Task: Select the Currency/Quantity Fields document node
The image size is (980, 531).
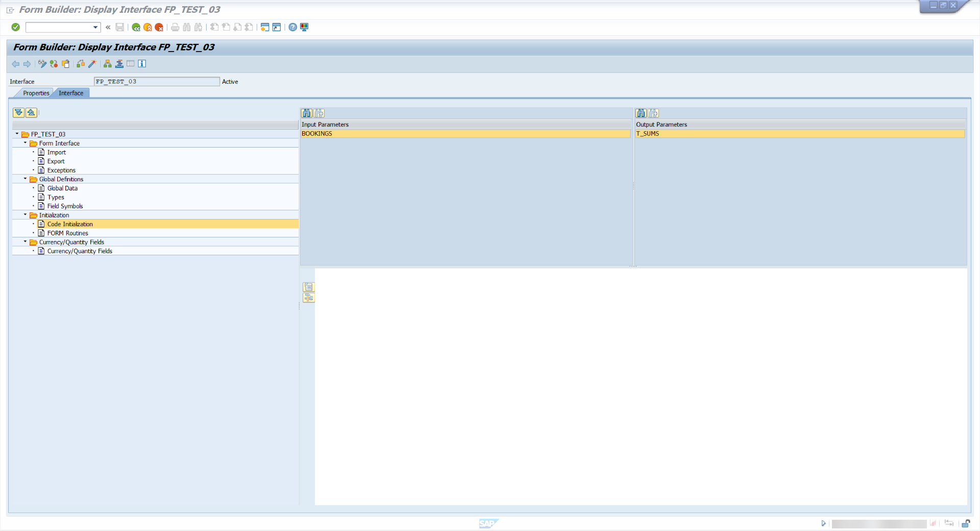Action: click(x=80, y=251)
